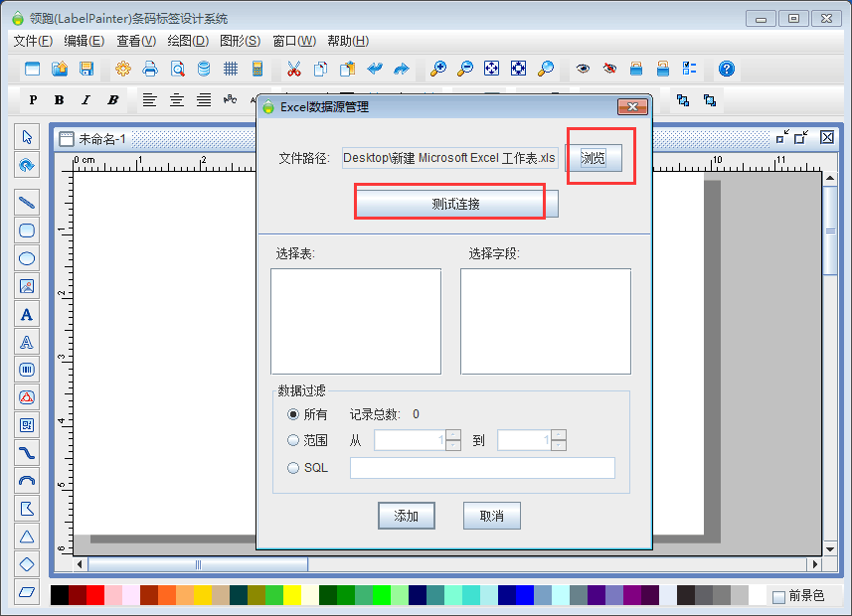Click the print icon in toolbar
The height and width of the screenshot is (616, 852).
(150, 69)
